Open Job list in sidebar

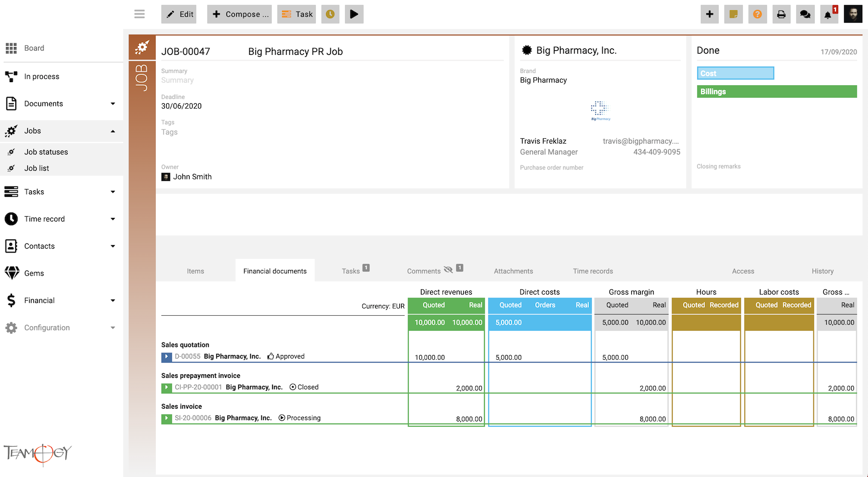(37, 168)
